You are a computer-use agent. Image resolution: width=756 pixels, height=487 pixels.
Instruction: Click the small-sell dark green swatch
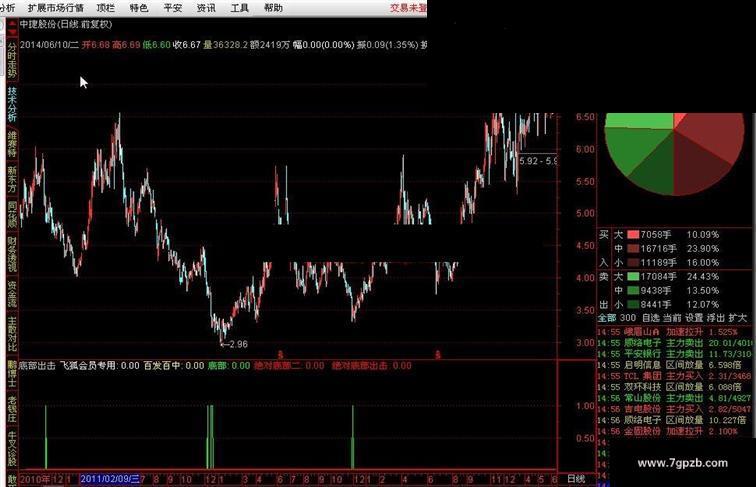tap(633, 305)
